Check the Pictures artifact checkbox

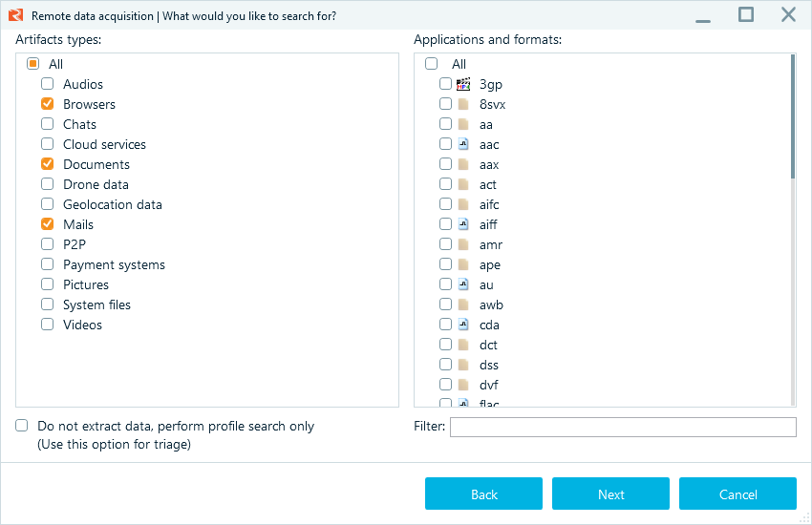47,284
